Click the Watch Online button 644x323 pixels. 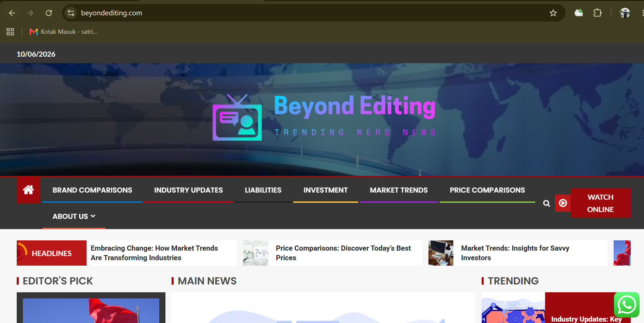[x=600, y=203]
